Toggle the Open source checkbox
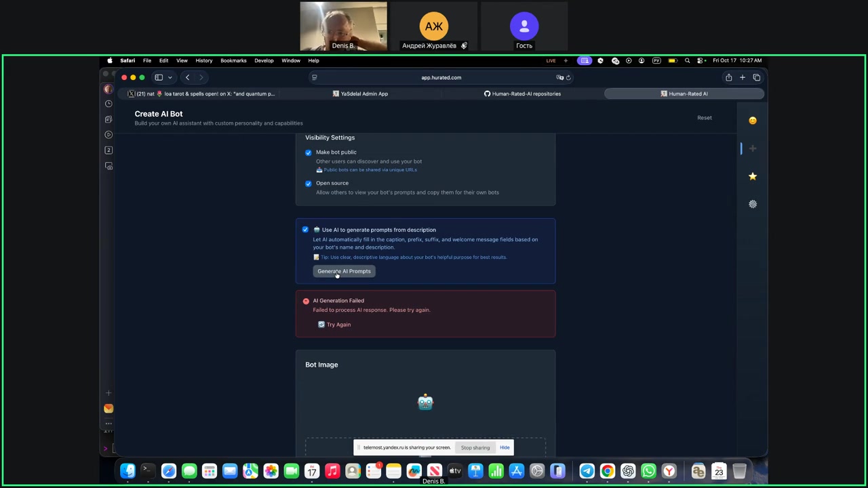Image resolution: width=868 pixels, height=488 pixels. [x=309, y=184]
